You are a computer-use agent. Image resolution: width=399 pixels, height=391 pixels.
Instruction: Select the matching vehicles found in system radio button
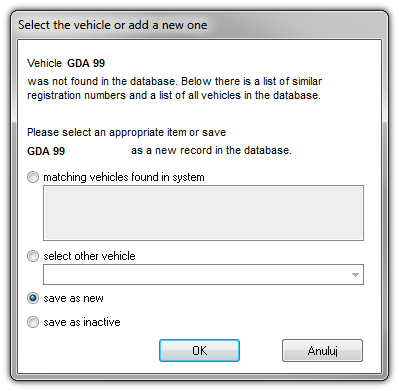33,177
